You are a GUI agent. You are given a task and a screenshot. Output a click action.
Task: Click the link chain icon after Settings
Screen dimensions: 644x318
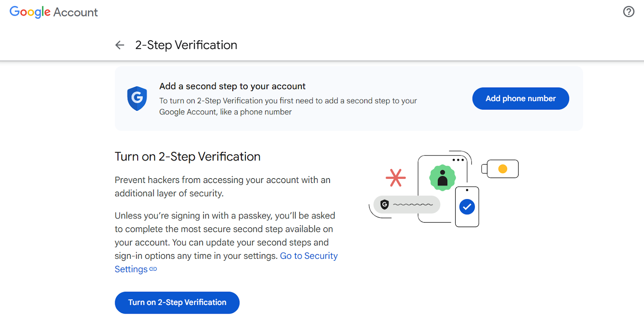pos(153,269)
